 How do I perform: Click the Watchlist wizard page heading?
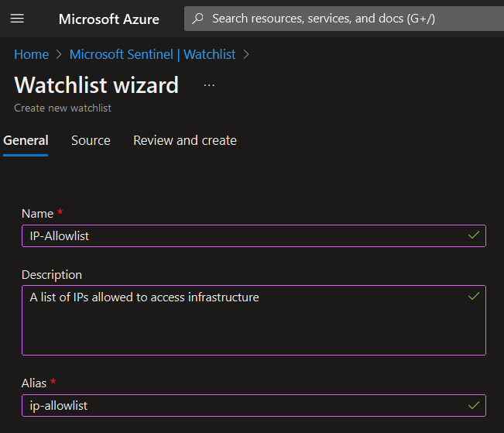click(97, 84)
